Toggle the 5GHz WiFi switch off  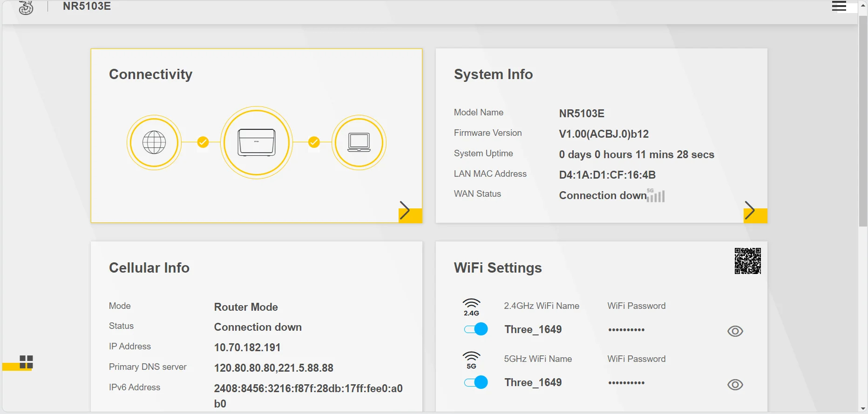coord(476,382)
